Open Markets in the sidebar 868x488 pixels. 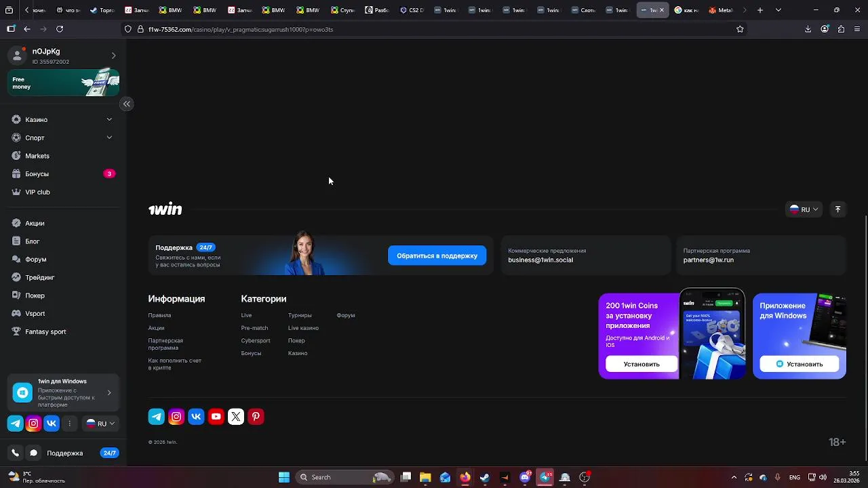coord(37,156)
